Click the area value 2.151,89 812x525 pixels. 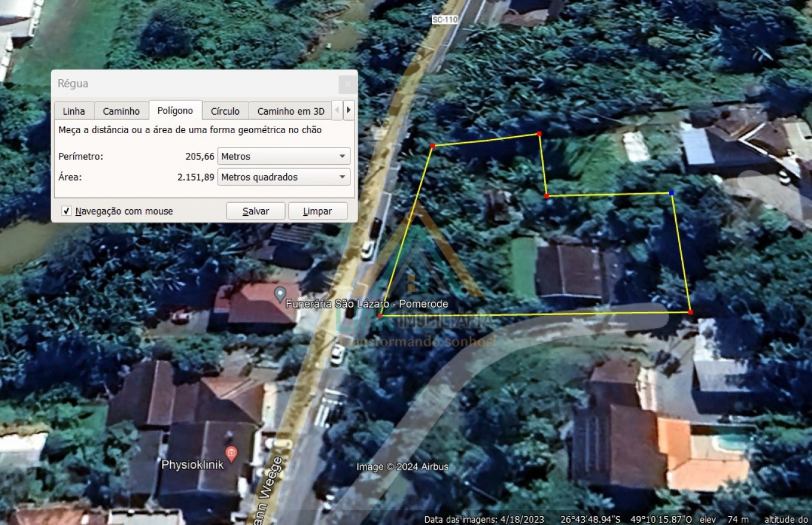[196, 177]
